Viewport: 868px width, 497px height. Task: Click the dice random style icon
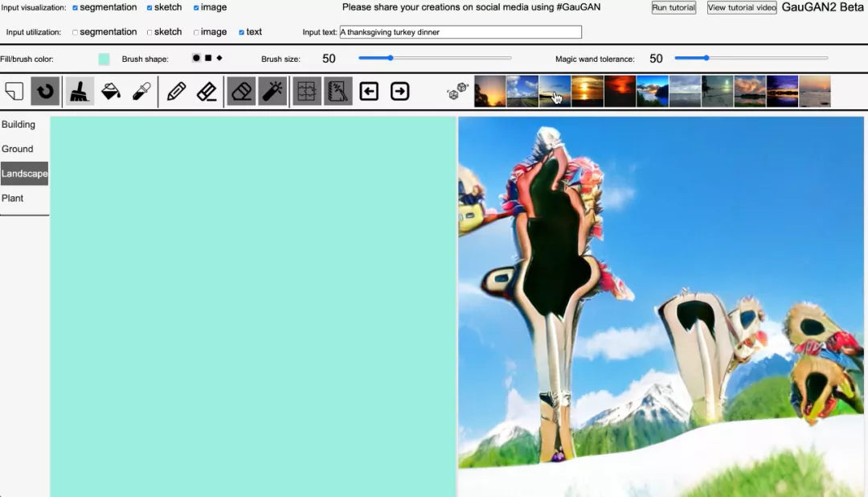[457, 92]
